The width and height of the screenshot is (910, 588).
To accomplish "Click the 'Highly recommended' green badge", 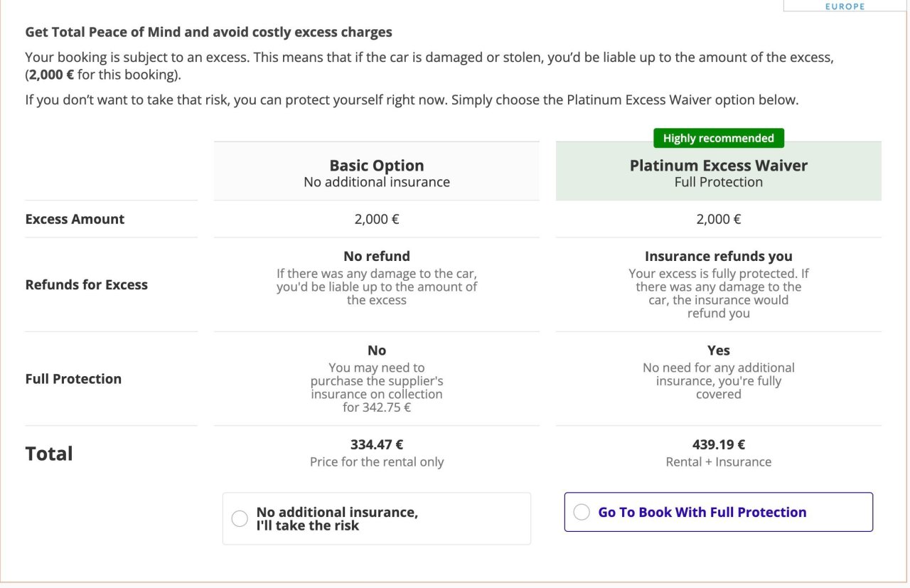I will click(x=718, y=138).
